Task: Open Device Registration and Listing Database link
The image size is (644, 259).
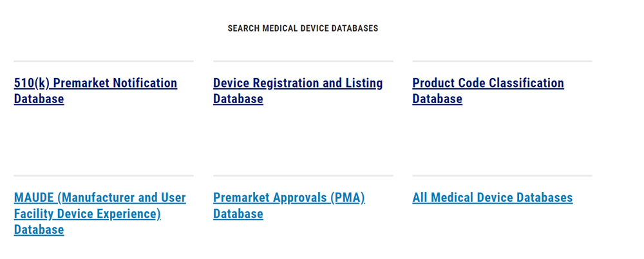Action: tap(298, 91)
